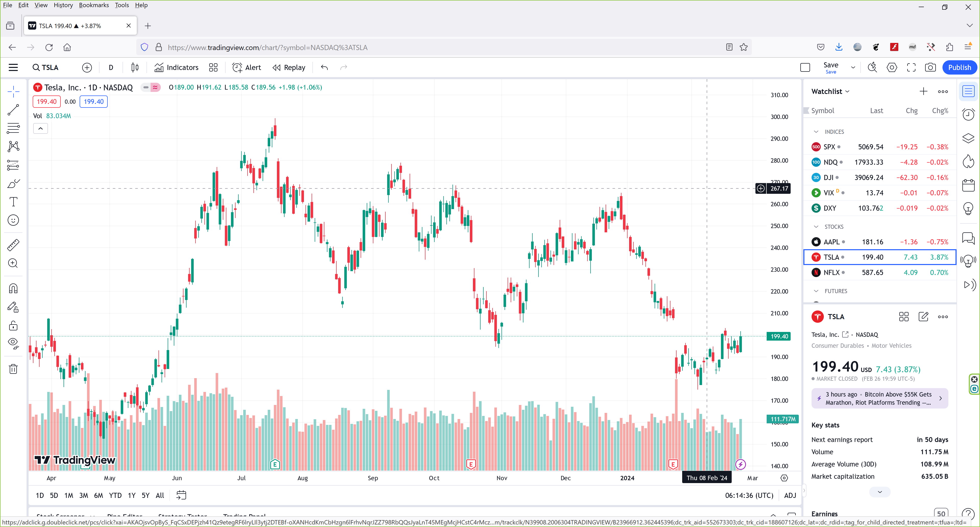Screen dimensions: 980x527
Task: Open the Firefox list all tabs arrow
Action: 969,26
